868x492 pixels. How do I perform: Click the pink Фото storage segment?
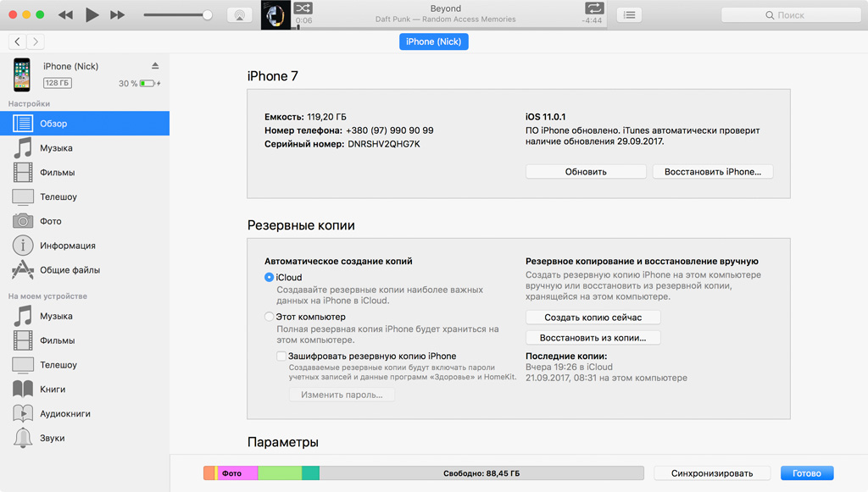237,473
